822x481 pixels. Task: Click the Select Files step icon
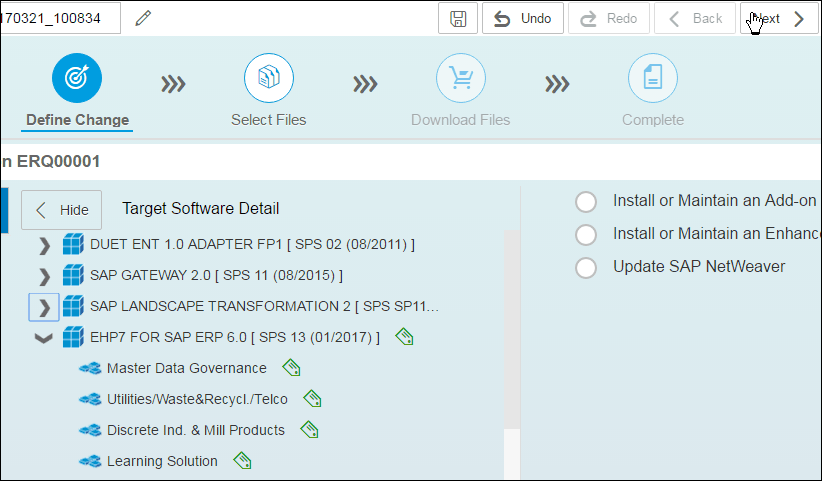[268, 78]
